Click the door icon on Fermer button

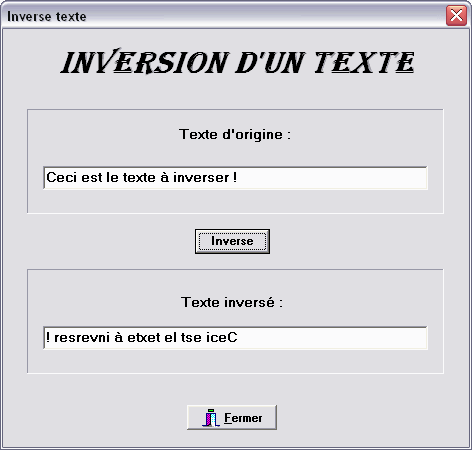[211, 418]
